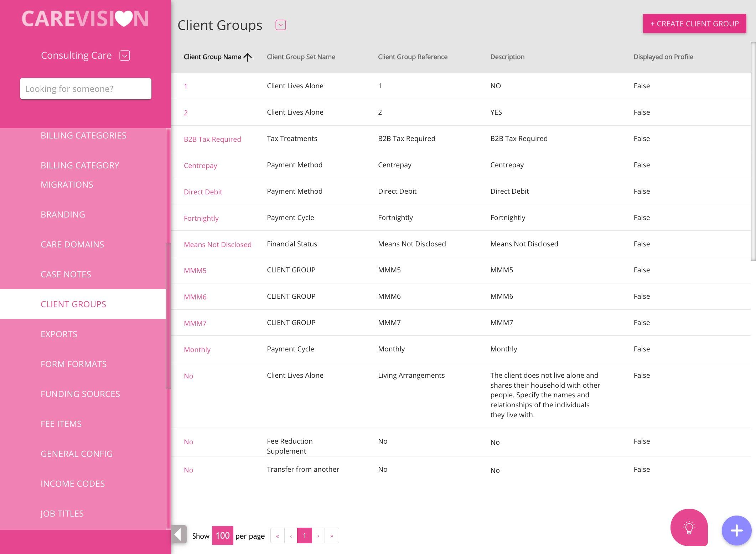Open the Means Not Disclosed group link
The height and width of the screenshot is (554, 756).
pos(217,245)
